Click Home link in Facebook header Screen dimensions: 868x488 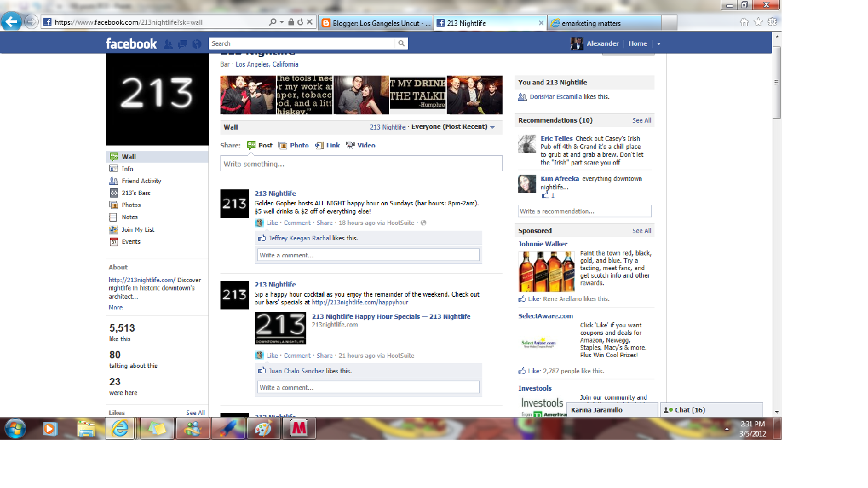tap(637, 43)
